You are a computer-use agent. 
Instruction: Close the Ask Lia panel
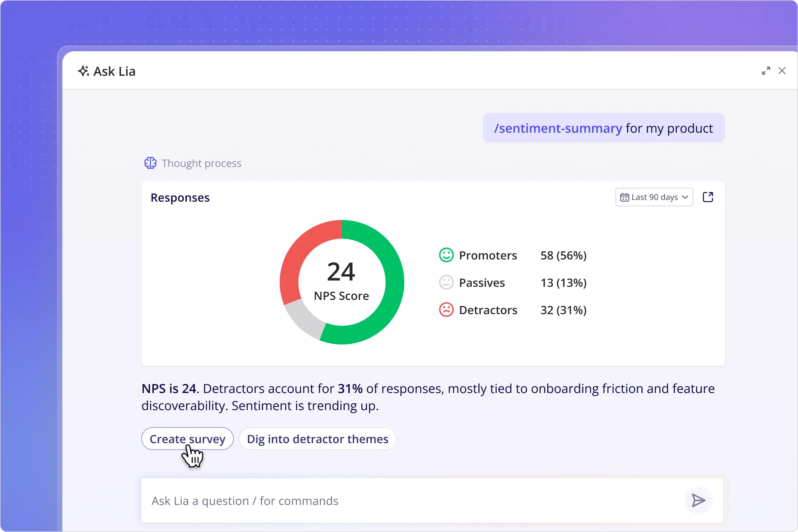pyautogui.click(x=782, y=71)
